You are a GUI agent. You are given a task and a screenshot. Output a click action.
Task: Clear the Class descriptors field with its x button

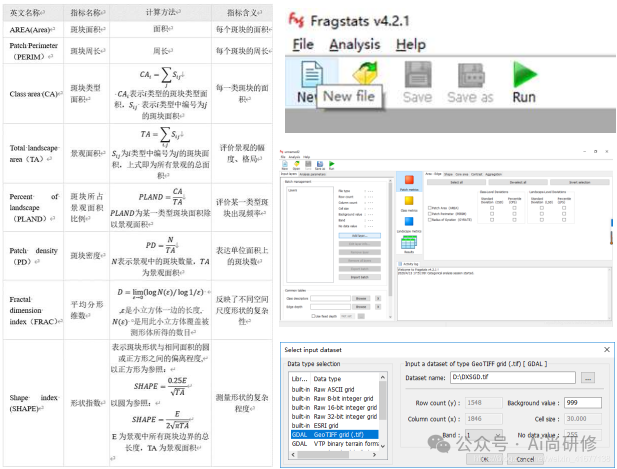click(x=378, y=298)
